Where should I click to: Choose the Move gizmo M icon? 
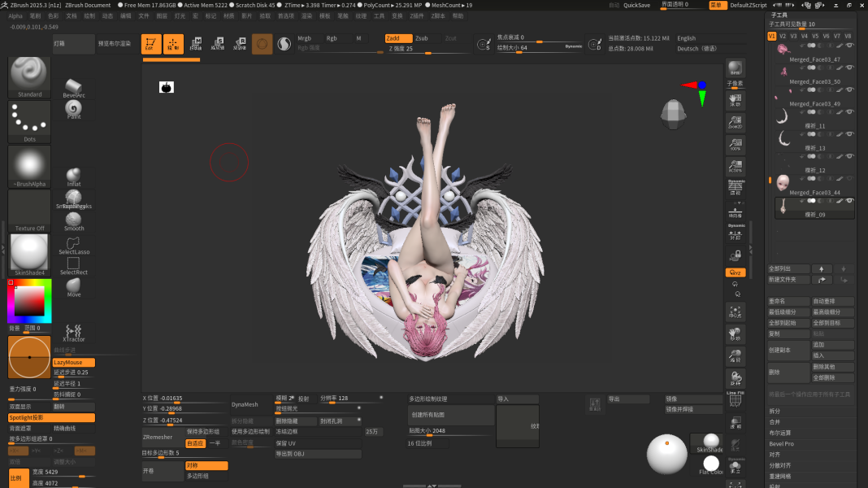coord(196,44)
